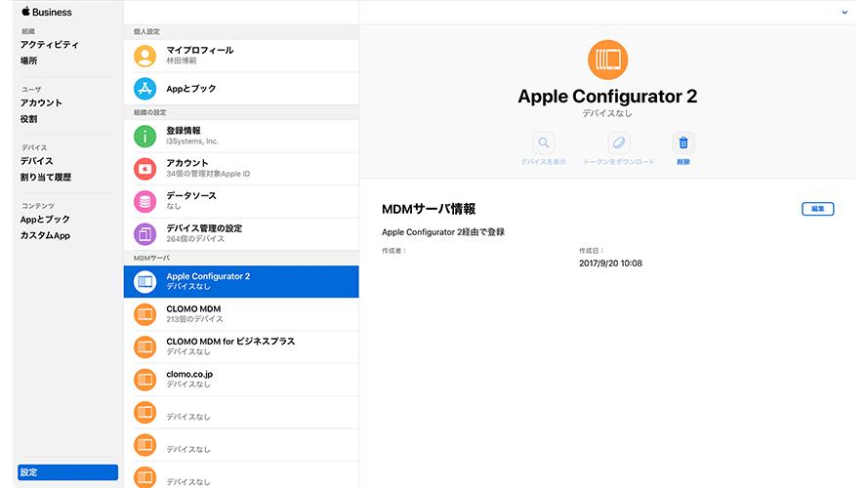Open 割り当て履歴 in the sidebar
This screenshot has height=488, width=868.
coord(45,177)
